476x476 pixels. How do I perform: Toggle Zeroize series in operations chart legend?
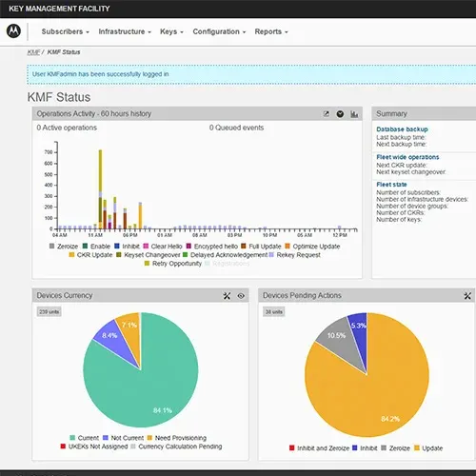click(x=64, y=247)
